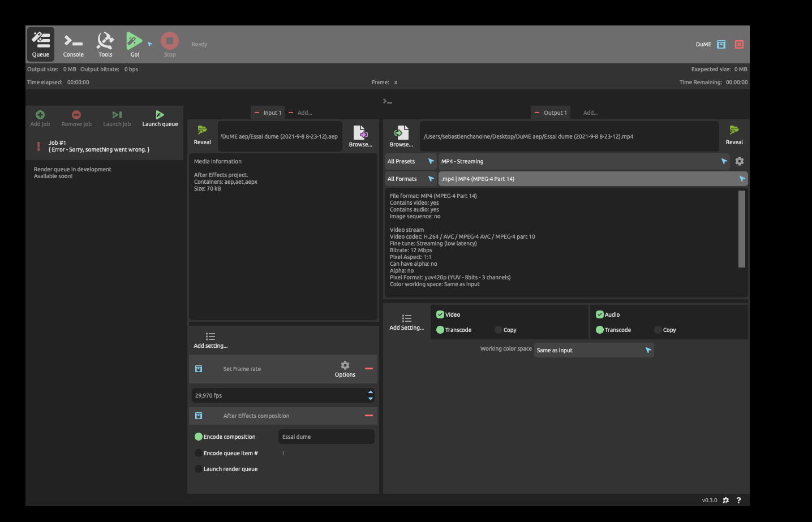Click console prompt icon below frame
The image size is (812, 522).
(388, 101)
